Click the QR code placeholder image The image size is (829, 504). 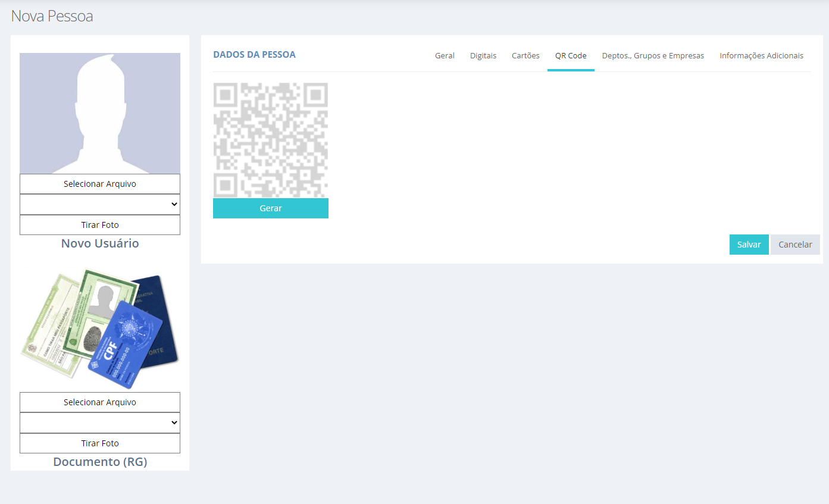271,140
